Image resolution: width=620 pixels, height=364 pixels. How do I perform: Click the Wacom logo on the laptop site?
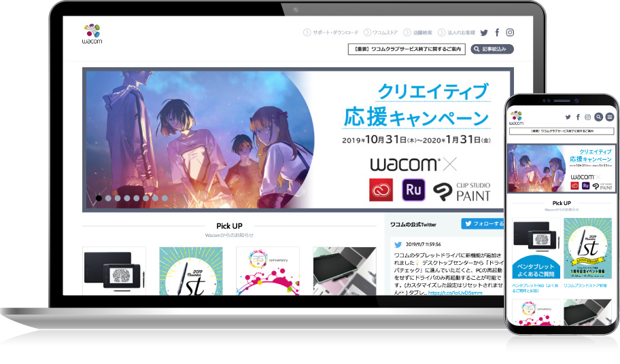[92, 33]
